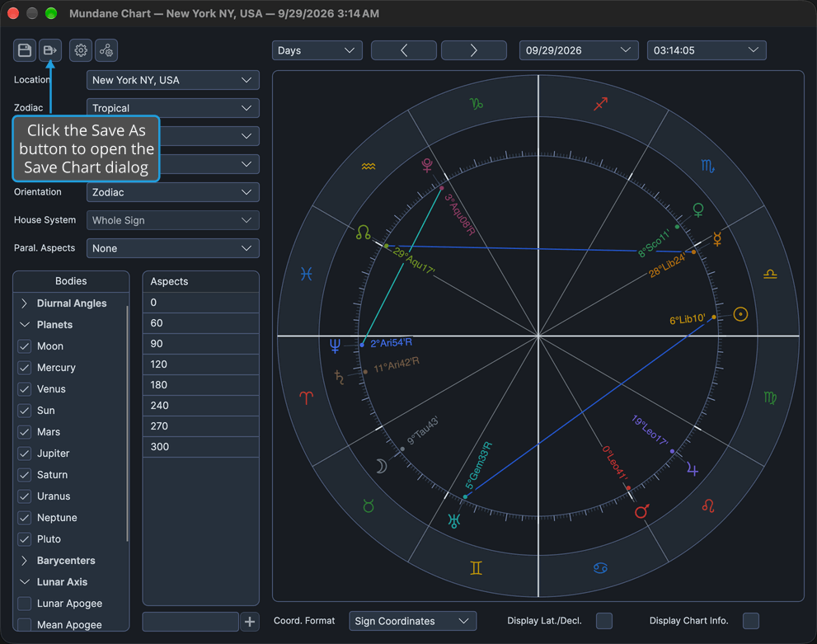Click the Bodies column header
This screenshot has width=817, height=644.
click(71, 281)
